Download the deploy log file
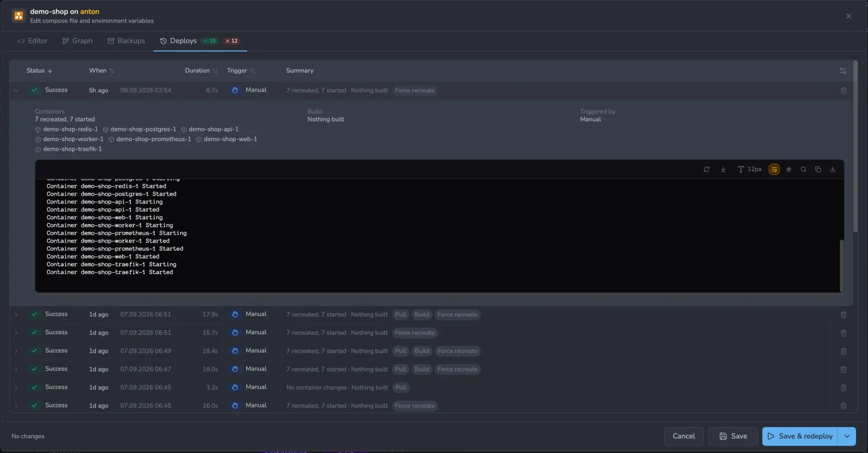 pyautogui.click(x=833, y=169)
